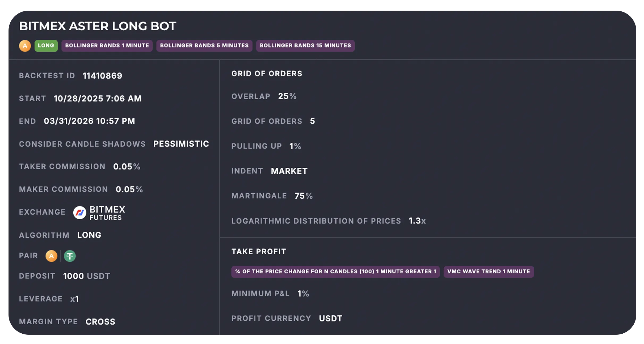Adjust the Martingale 75% value
644x344 pixels.
click(304, 196)
